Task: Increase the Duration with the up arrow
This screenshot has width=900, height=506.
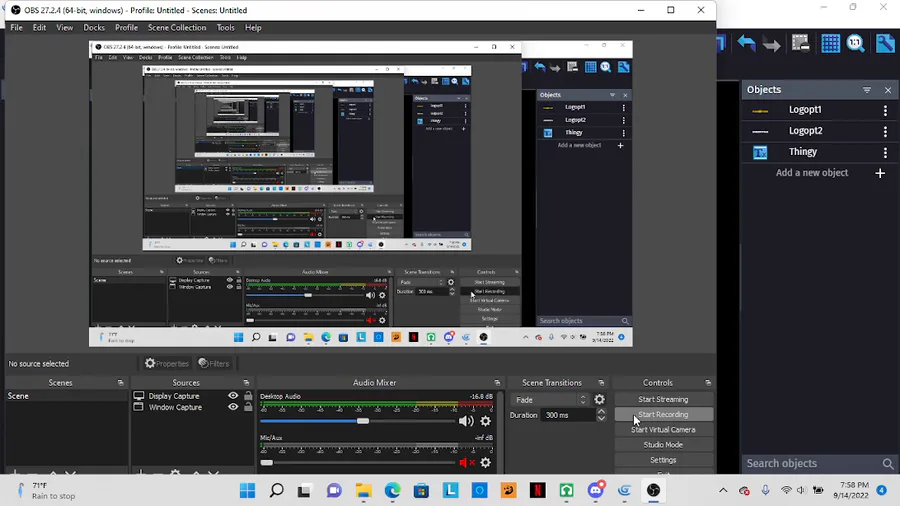Action: (601, 411)
